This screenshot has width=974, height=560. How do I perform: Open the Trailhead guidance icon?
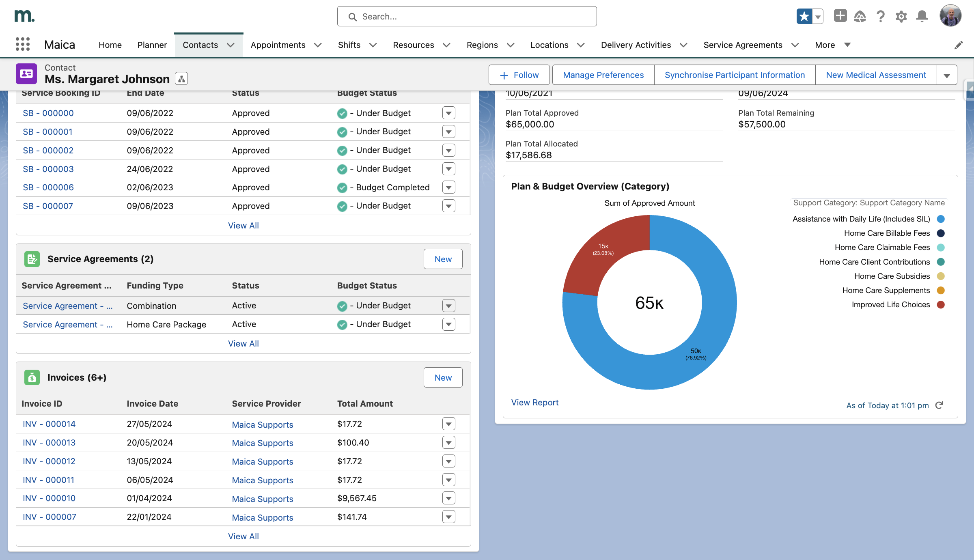click(860, 17)
